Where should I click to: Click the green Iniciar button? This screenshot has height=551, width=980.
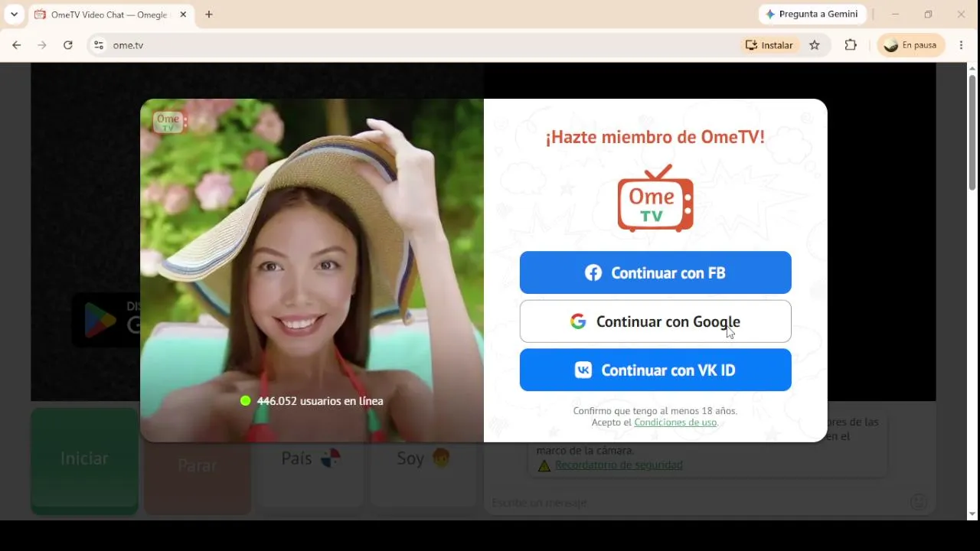[84, 459]
